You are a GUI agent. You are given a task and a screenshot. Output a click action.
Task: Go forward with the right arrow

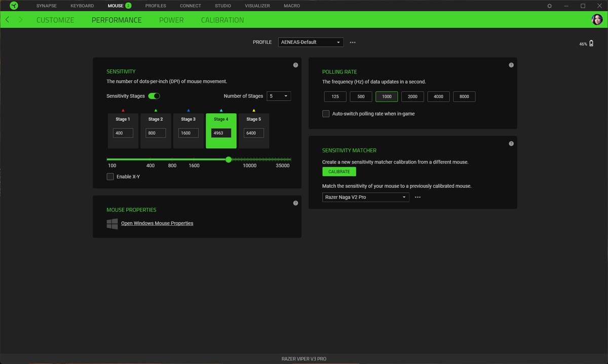(20, 20)
